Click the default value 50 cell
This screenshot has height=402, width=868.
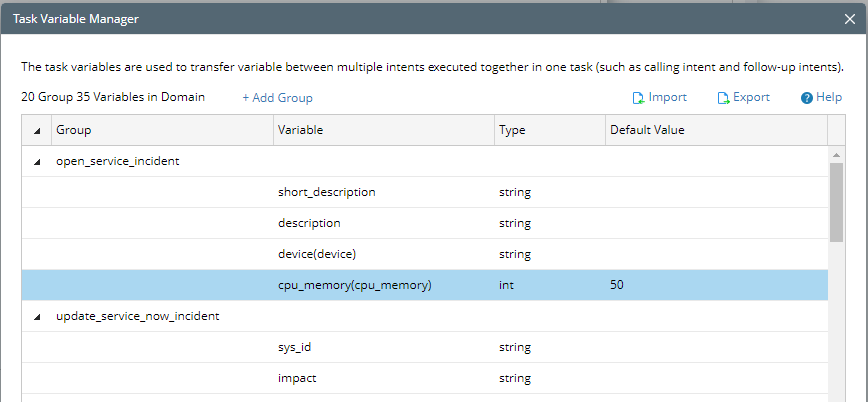coord(617,285)
